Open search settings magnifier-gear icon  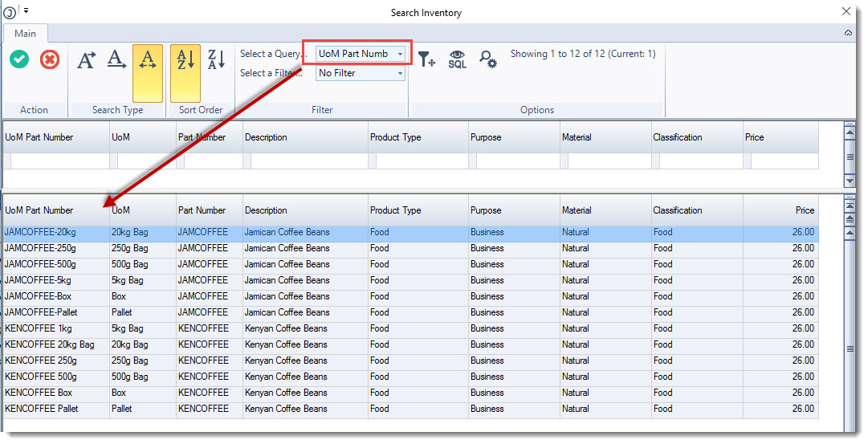click(x=488, y=59)
